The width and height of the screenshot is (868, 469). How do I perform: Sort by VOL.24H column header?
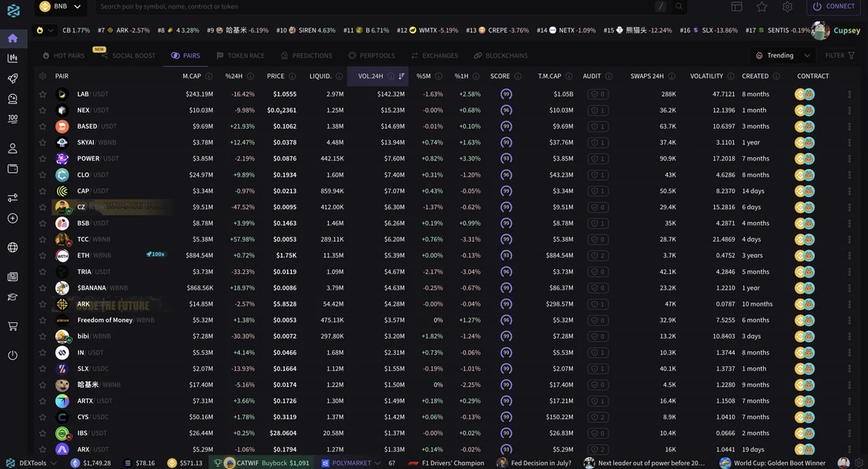(x=377, y=76)
